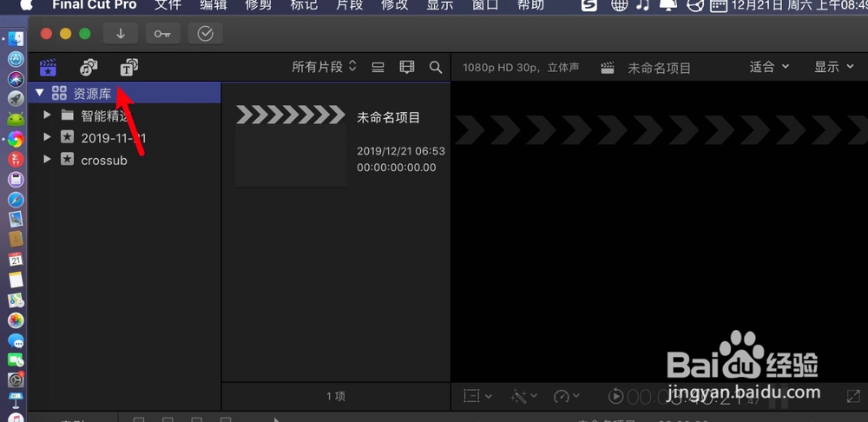Screen dimensions: 868x422
Task: Open the Final Cut Pro menu
Action: click(94, 5)
